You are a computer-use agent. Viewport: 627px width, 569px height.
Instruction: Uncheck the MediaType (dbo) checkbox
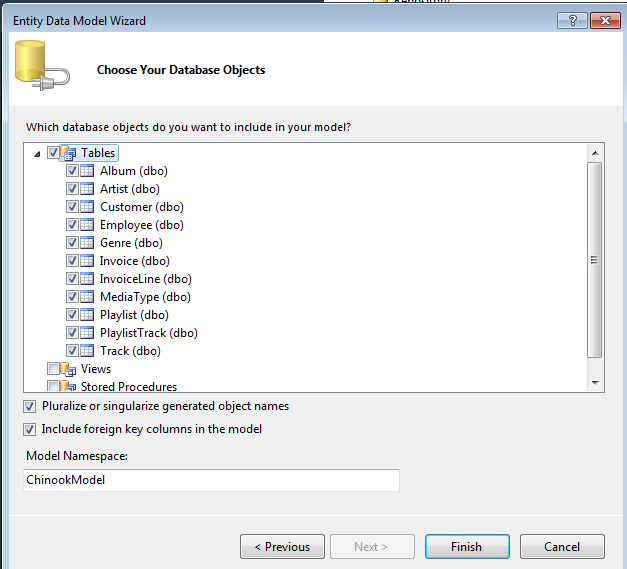pos(72,297)
